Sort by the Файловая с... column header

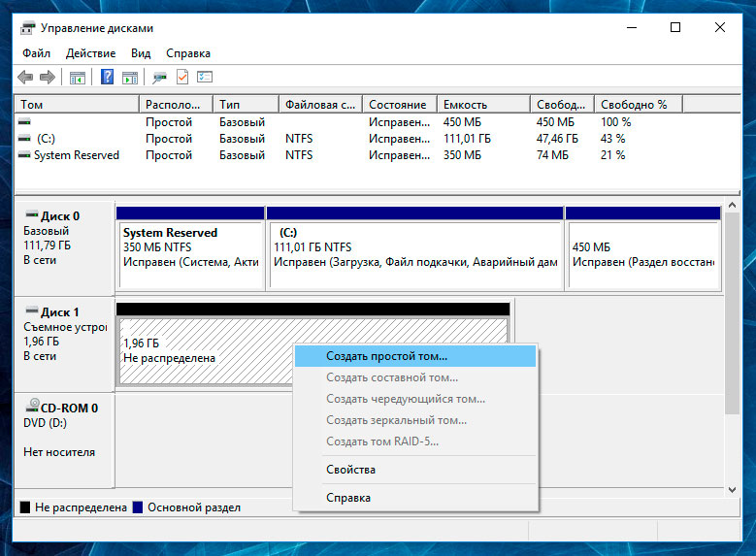[x=320, y=104]
